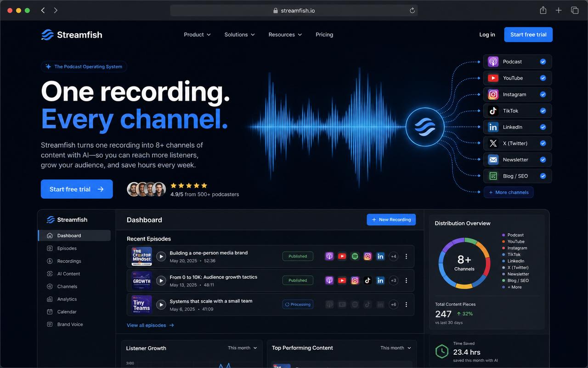Click the YouTube orange legend dot
This screenshot has height=368, width=588.
tap(504, 241)
